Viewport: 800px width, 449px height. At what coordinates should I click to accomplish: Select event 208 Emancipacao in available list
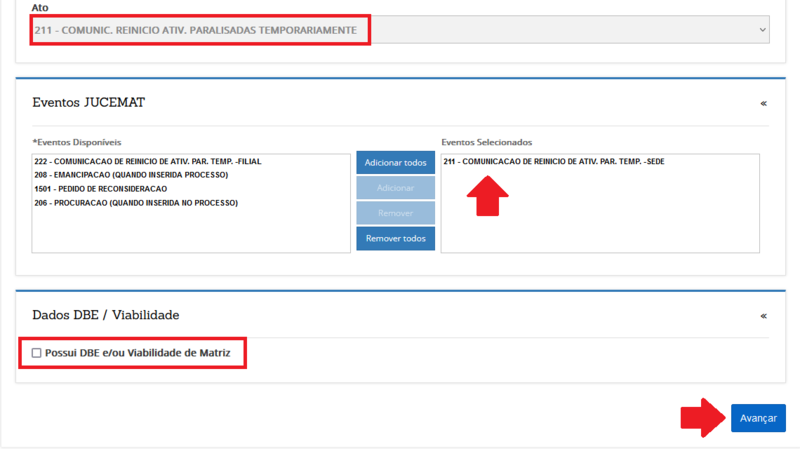131,175
